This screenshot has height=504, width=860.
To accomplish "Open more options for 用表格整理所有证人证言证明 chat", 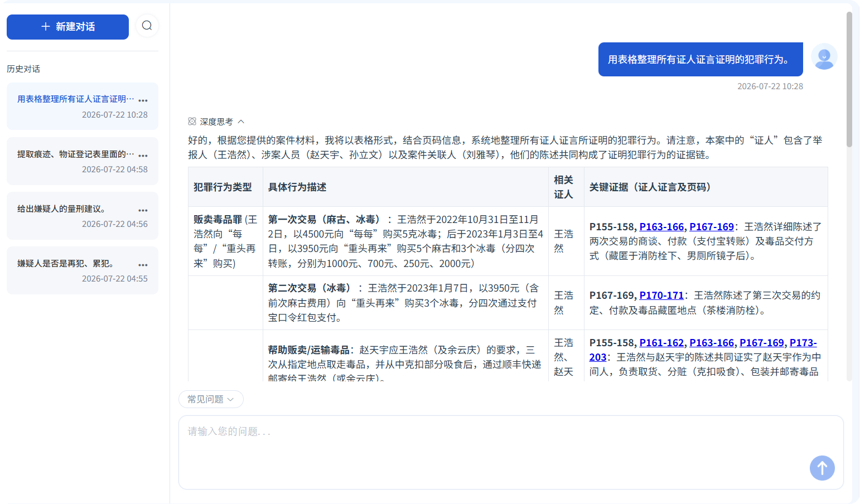I will click(x=143, y=100).
